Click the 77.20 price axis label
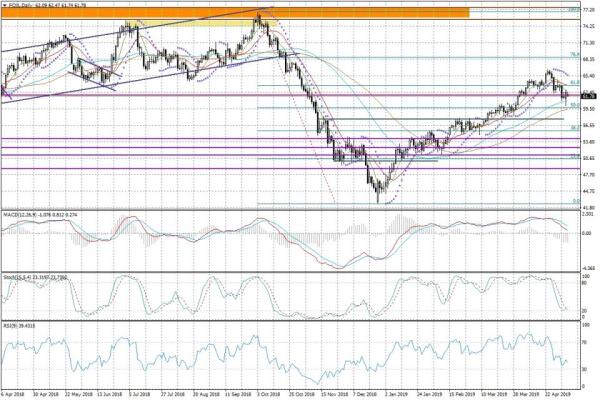Image resolution: width=600 pixels, height=400 pixels. (589, 9)
